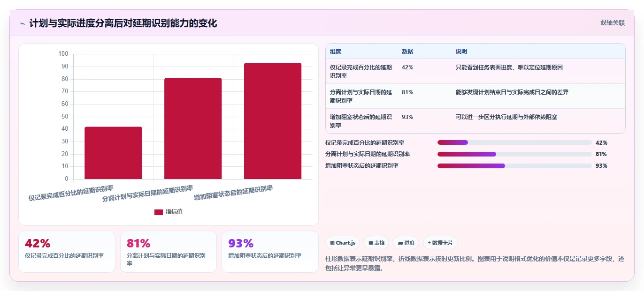The width and height of the screenshot is (644, 291).
Task: Open the purple 93% stat card
Action: [270, 252]
